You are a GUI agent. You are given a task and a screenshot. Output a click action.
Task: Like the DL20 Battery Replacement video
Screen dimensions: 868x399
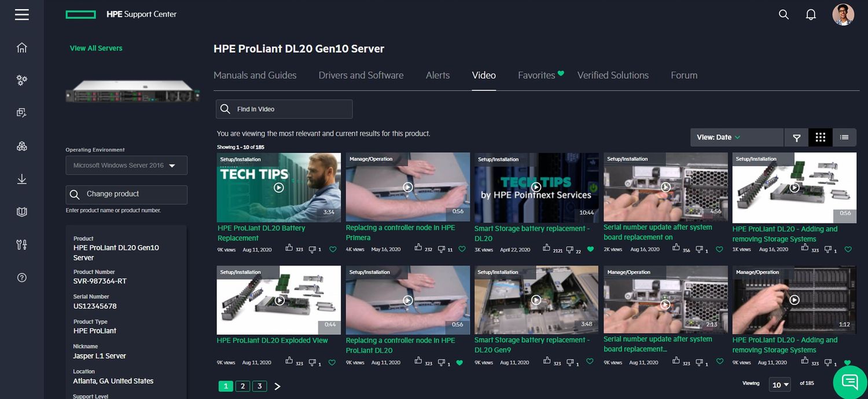pos(289,248)
